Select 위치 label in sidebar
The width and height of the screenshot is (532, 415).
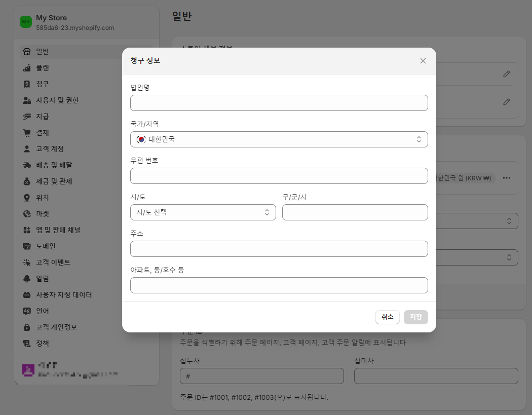43,198
